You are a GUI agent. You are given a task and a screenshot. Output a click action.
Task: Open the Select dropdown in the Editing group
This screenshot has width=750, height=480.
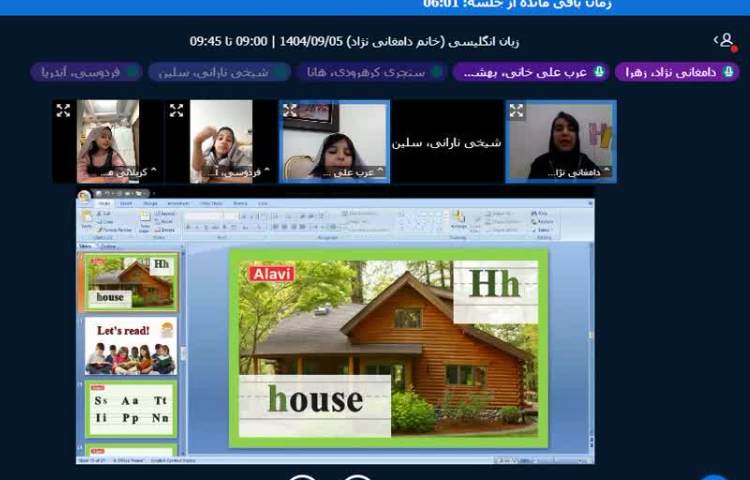[541, 230]
